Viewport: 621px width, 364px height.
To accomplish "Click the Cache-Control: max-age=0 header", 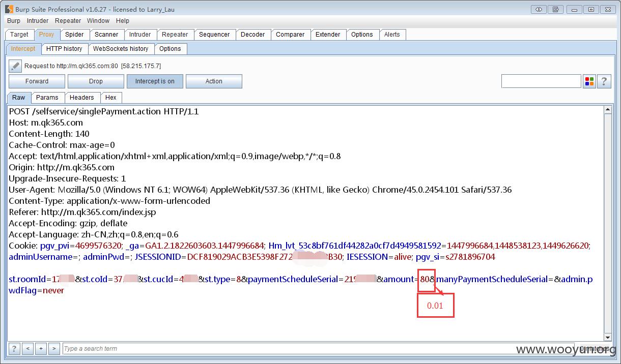I will click(x=62, y=145).
